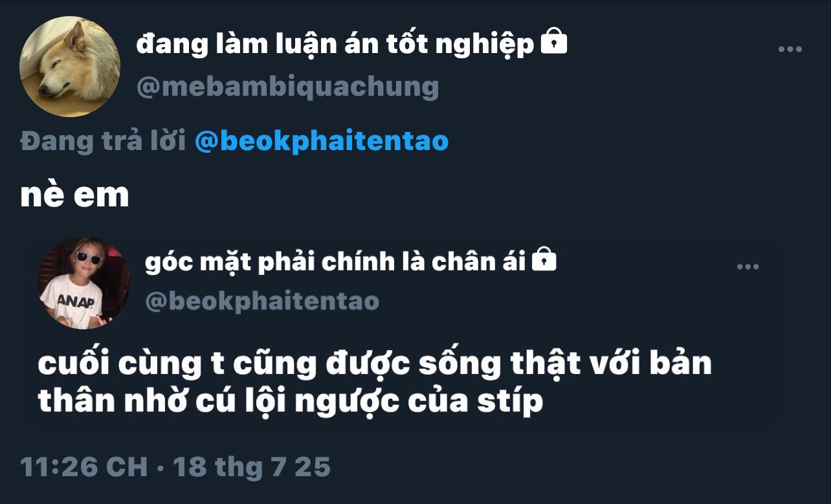Click the date '18 thg 7 25'

252,466
